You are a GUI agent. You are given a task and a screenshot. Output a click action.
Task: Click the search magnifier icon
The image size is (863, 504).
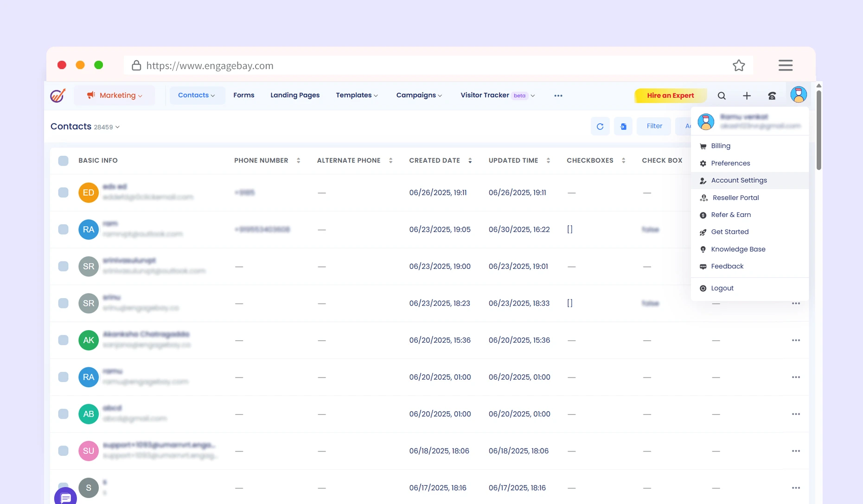pyautogui.click(x=722, y=96)
